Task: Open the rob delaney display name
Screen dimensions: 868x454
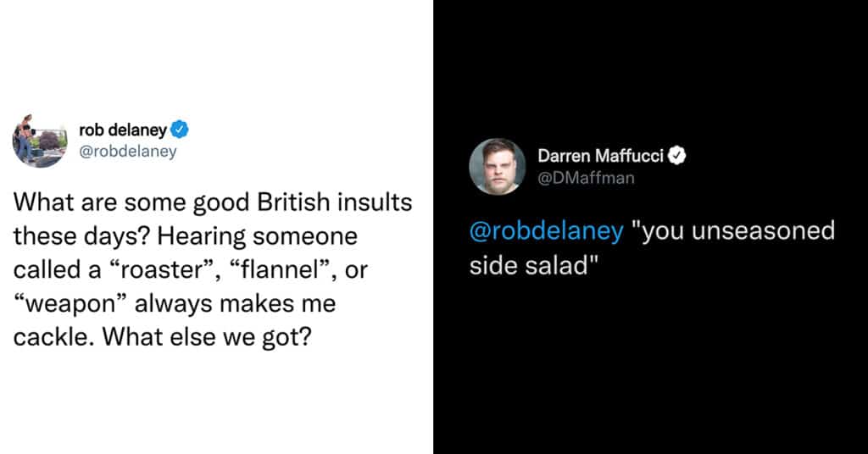Action: point(123,130)
